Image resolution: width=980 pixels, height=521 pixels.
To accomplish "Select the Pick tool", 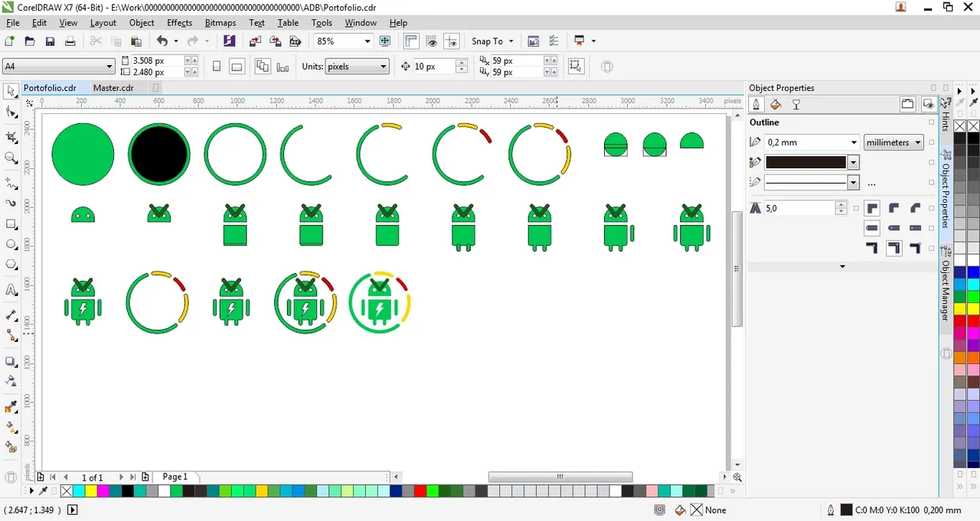I will pyautogui.click(x=11, y=92).
